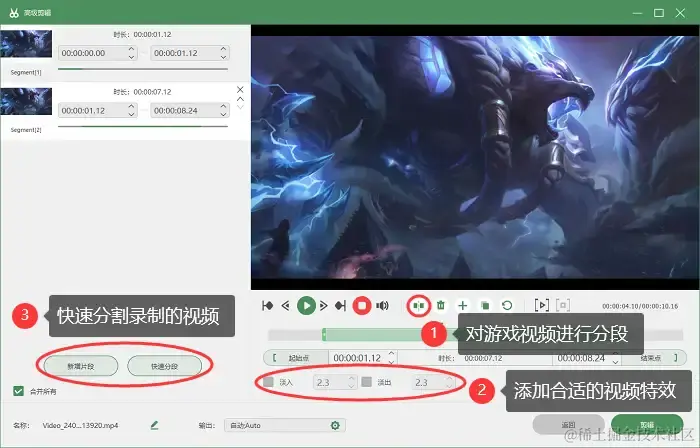The width and height of the screenshot is (700, 448).
Task: Increase the 淡入 fade-in duration value
Action: click(x=351, y=379)
